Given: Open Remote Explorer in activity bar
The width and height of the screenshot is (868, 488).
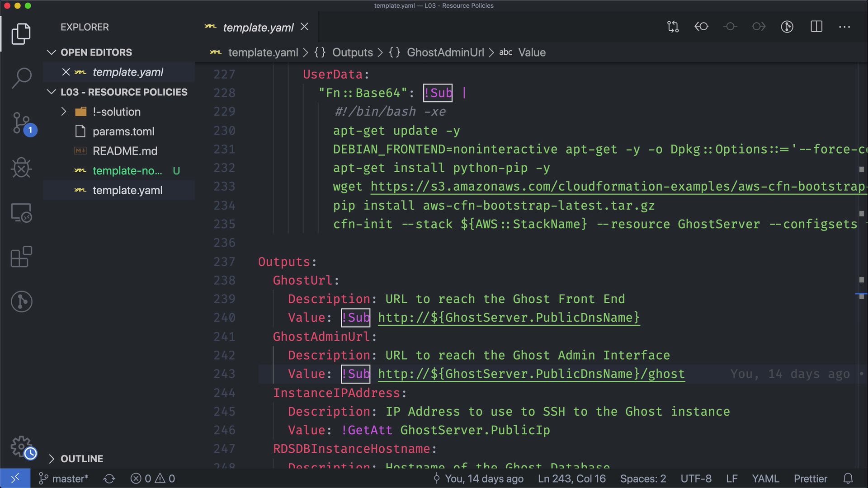Looking at the screenshot, I should [21, 212].
